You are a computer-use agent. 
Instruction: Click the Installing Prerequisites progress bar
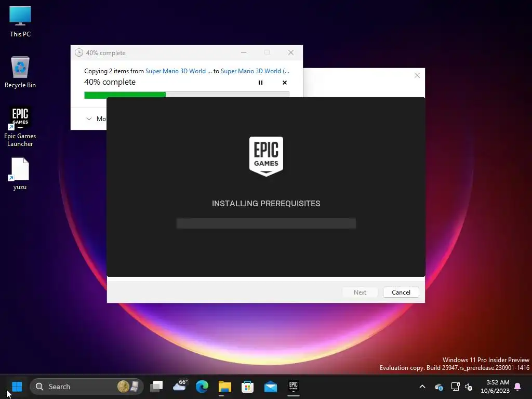pos(266,223)
